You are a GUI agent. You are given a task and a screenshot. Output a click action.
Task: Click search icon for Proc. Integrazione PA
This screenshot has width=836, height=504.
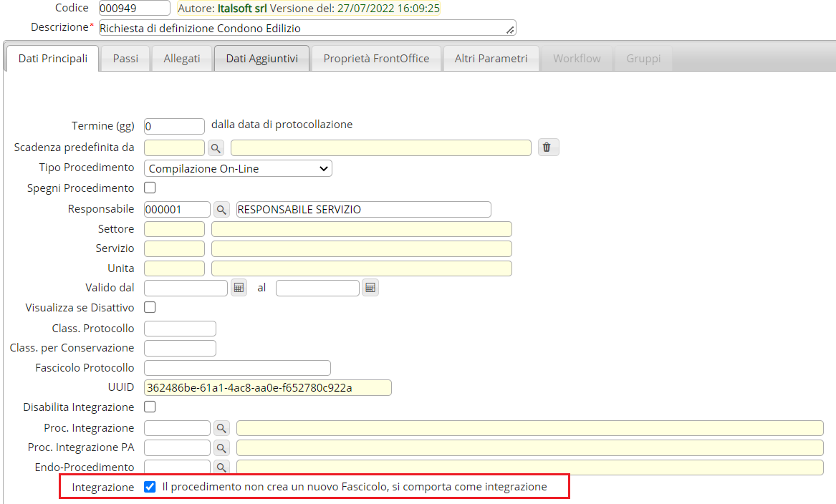(x=221, y=447)
